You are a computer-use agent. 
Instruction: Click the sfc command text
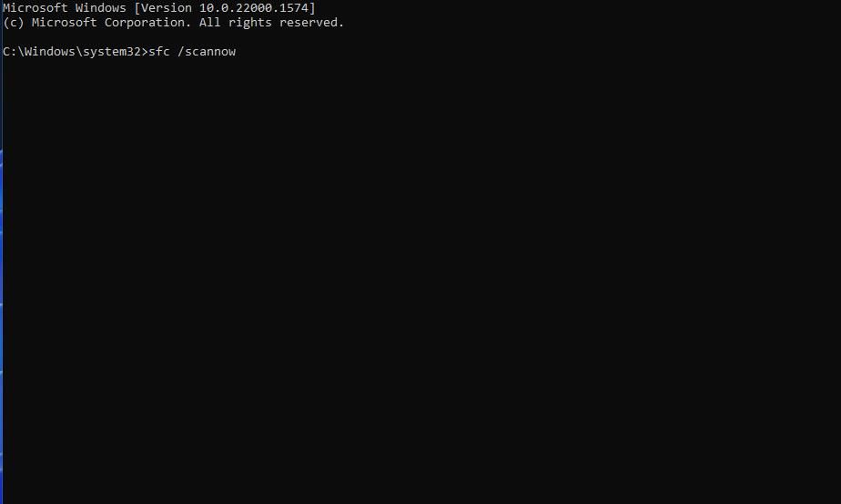pos(158,52)
